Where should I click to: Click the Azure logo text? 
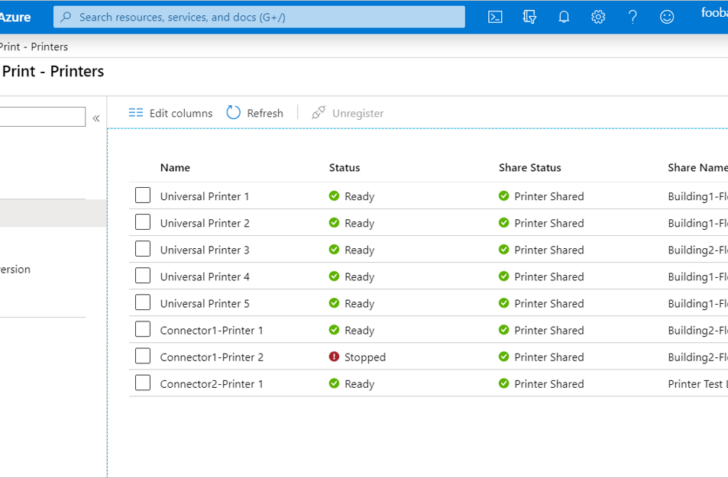coord(15,18)
